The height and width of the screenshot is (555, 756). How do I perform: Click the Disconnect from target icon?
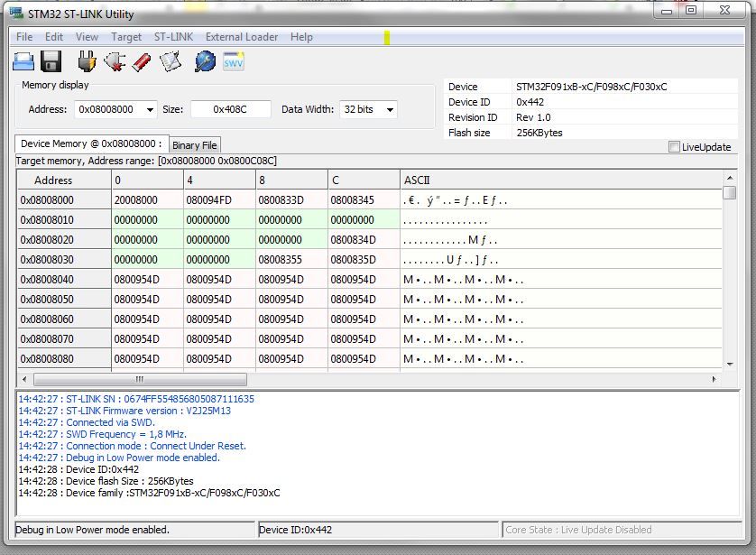coord(115,61)
